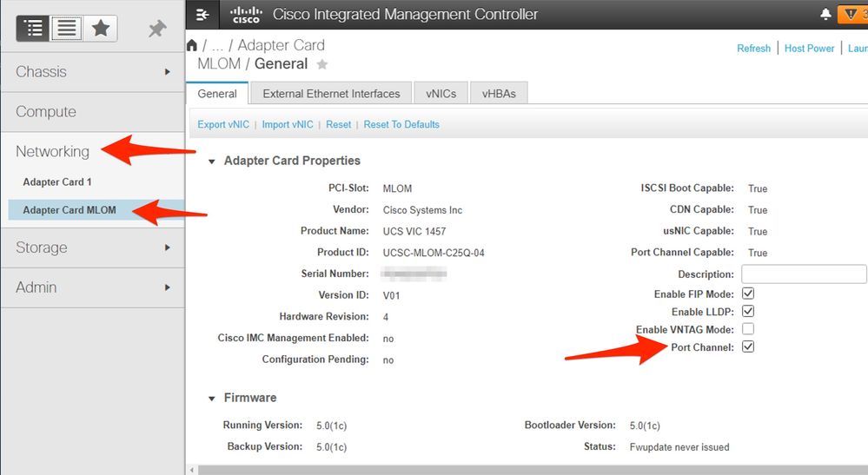Click the breadcrumb ellipsis
Viewport: 868px width, 475px height.
(x=217, y=45)
